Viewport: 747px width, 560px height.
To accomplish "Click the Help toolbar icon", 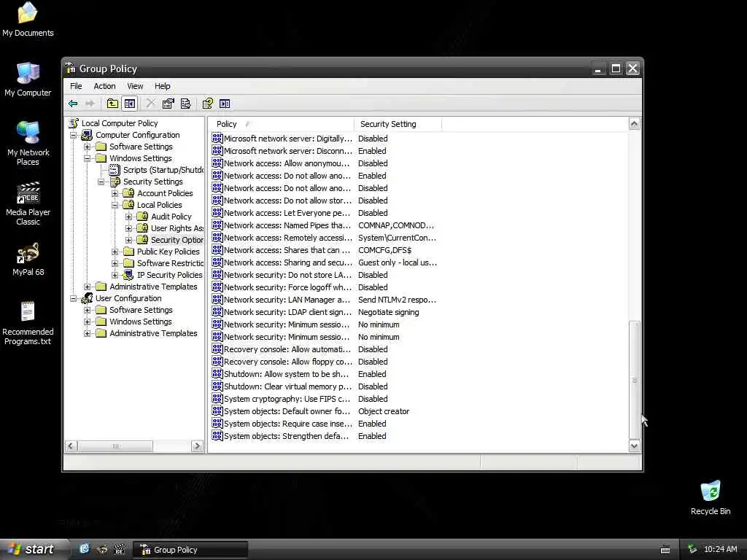I will (208, 104).
